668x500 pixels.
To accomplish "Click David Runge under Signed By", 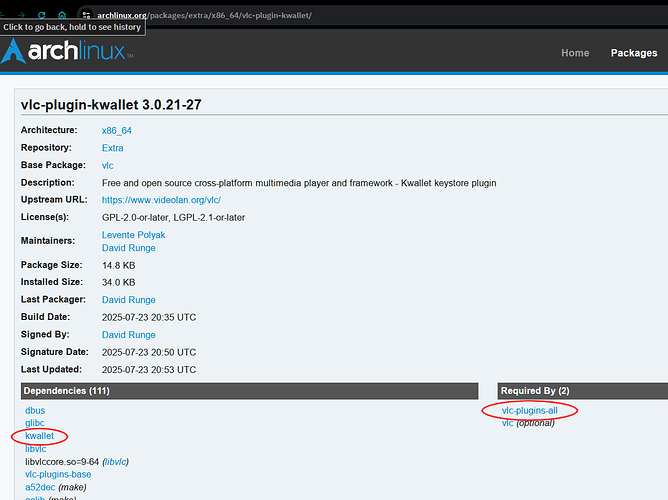I will coord(128,335).
